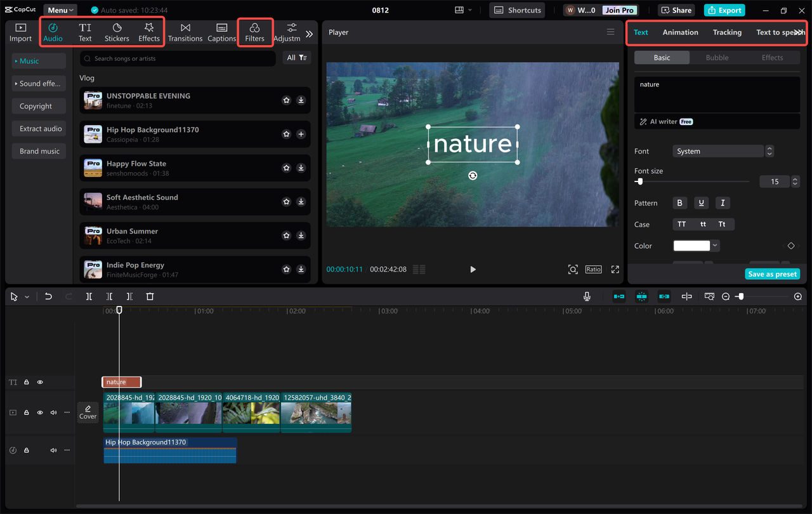Open the Effects panel
This screenshot has height=514, width=812.
click(x=148, y=32)
